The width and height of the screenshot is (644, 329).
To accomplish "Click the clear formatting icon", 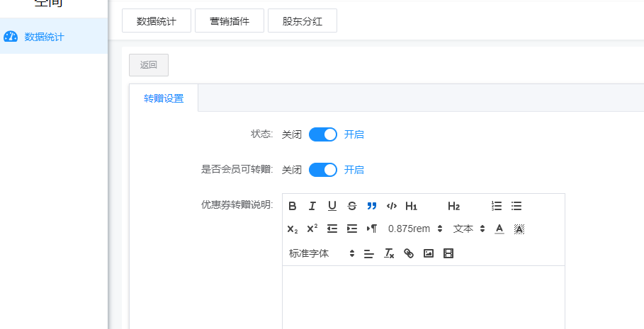I will pos(389,253).
